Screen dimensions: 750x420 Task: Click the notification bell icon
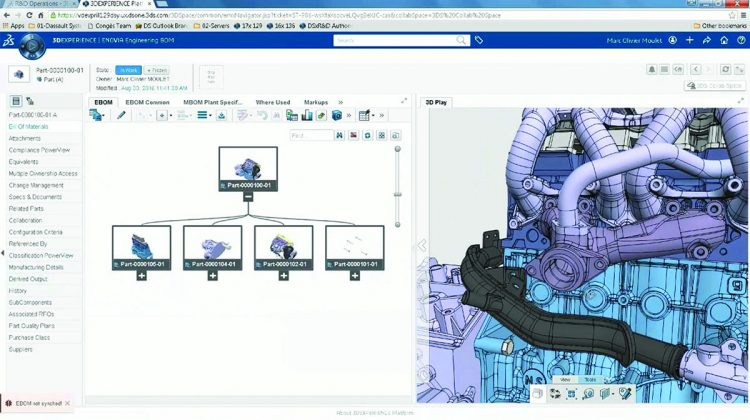pos(651,69)
